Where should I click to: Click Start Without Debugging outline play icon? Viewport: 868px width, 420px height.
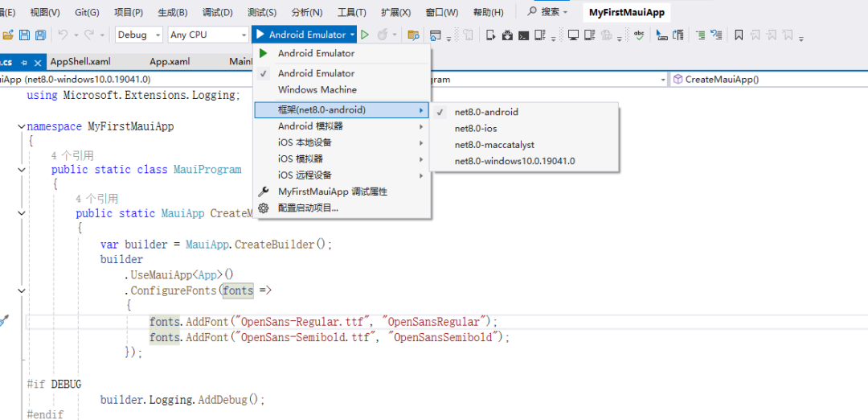pos(364,35)
